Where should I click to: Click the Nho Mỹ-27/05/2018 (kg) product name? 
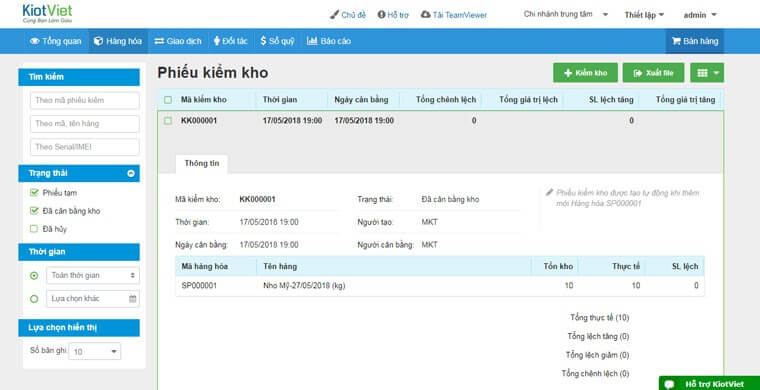point(304,286)
